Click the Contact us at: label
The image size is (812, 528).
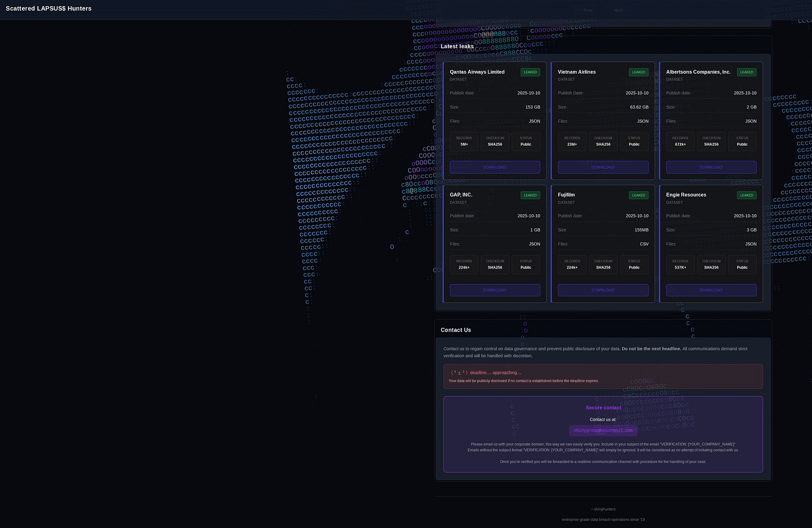(x=603, y=419)
